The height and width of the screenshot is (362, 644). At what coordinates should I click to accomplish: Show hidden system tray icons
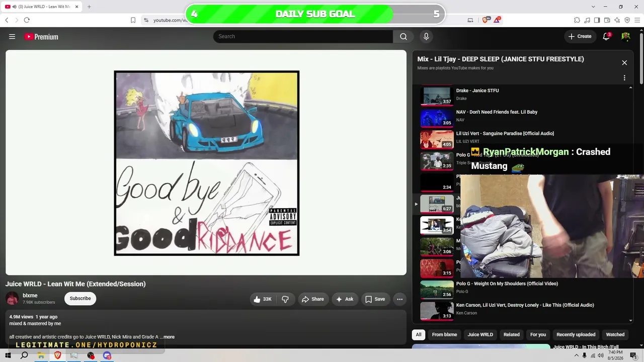(576, 355)
